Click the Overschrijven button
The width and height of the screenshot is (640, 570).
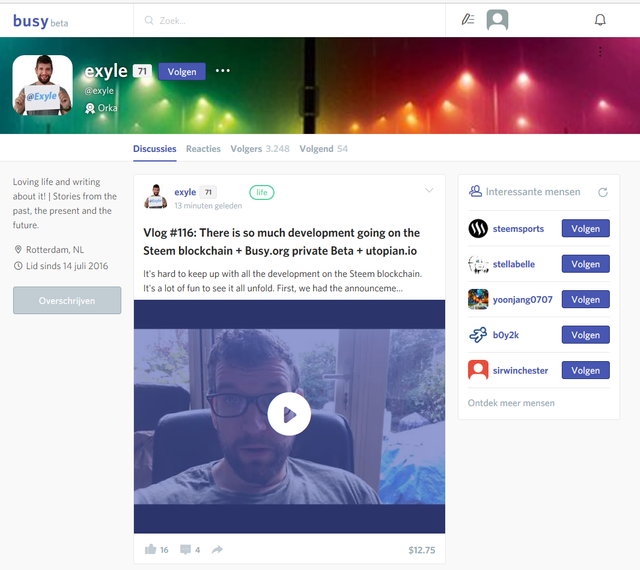pyautogui.click(x=67, y=301)
